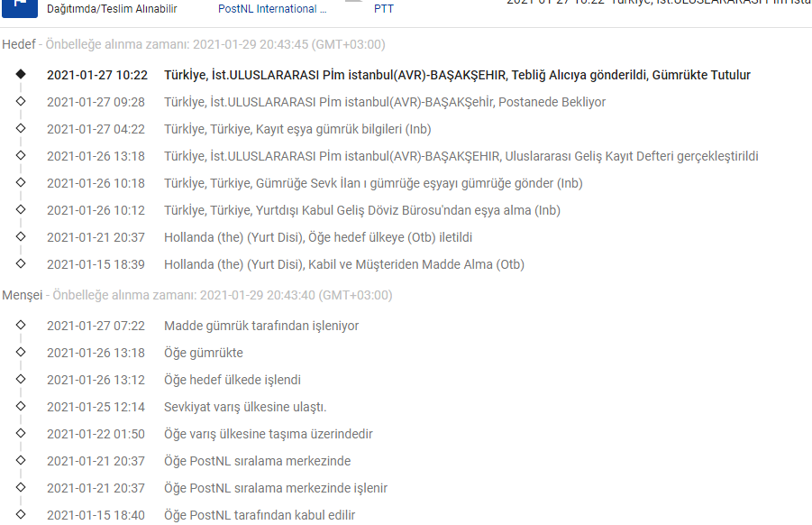Select the Kayıt eşya gümrük bilgileri description
The image size is (812, 525).
[x=297, y=129]
